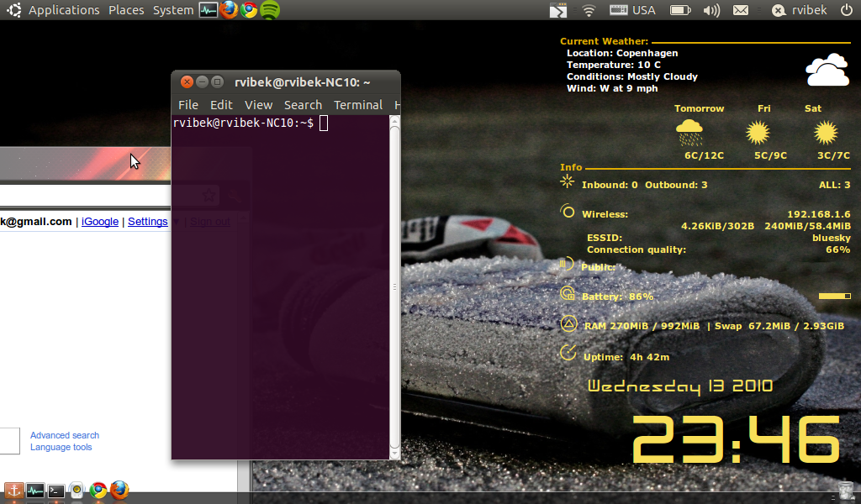This screenshot has width=861, height=504.
Task: Open the power session menu
Action: (846, 10)
